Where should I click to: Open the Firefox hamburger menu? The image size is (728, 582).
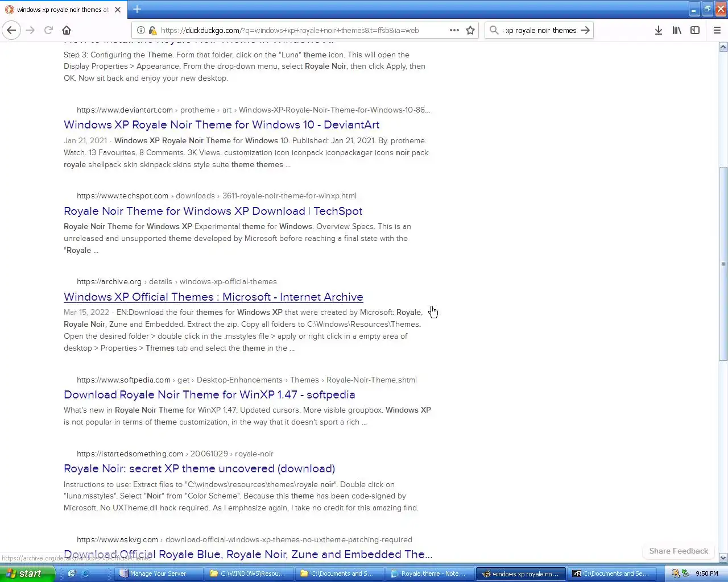coord(717,30)
